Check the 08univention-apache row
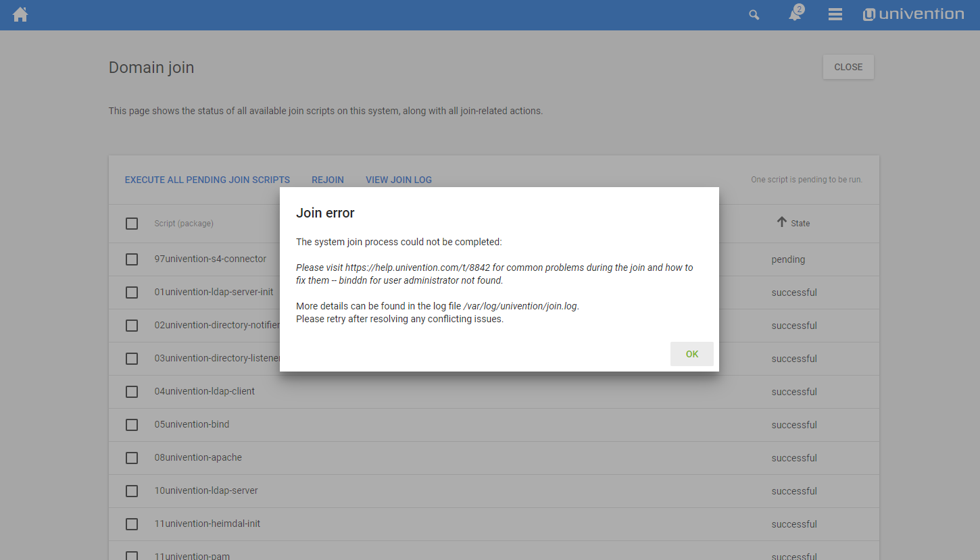 pyautogui.click(x=132, y=458)
